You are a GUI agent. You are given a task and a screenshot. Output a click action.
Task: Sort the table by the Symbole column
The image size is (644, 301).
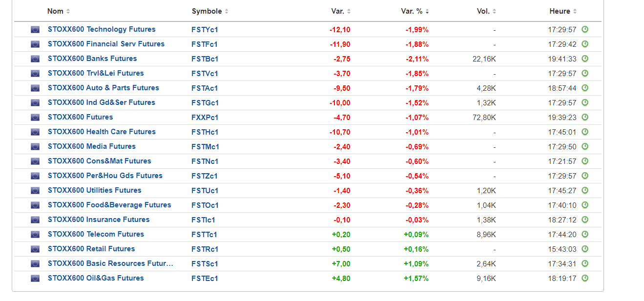pos(210,11)
